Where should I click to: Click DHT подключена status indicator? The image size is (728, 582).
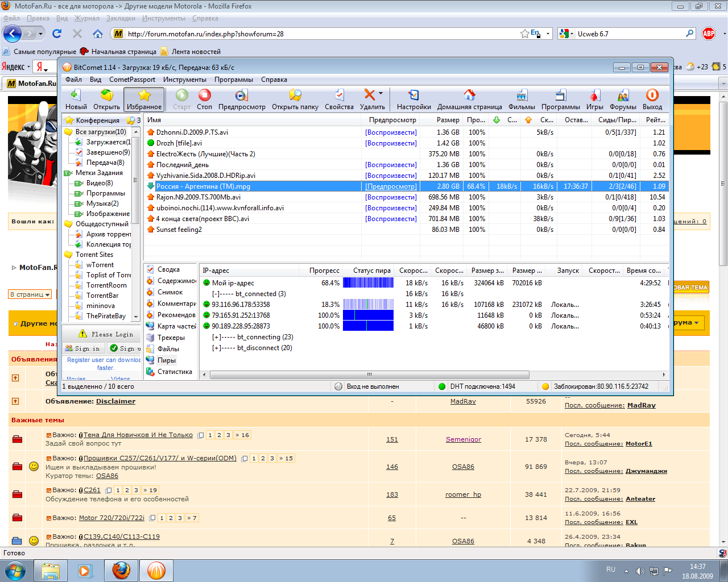477,386
